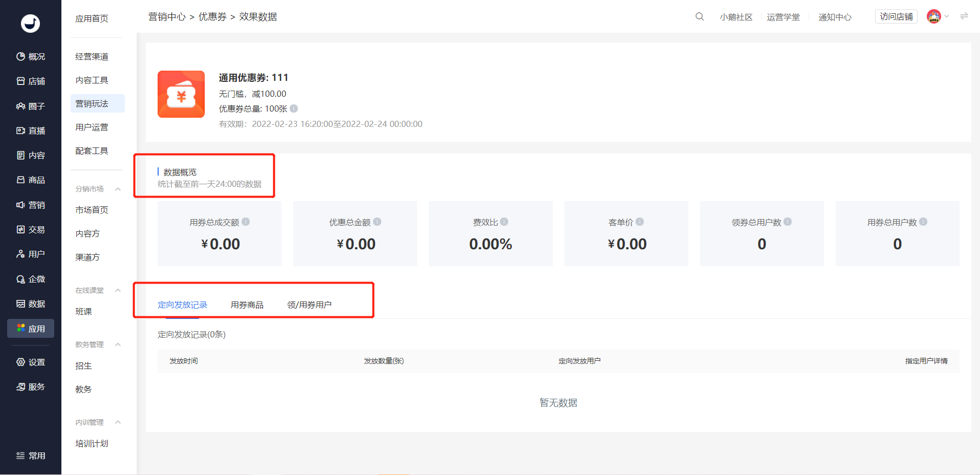Click the search magnifier icon in header
Viewport: 980px width, 475px height.
(x=699, y=17)
